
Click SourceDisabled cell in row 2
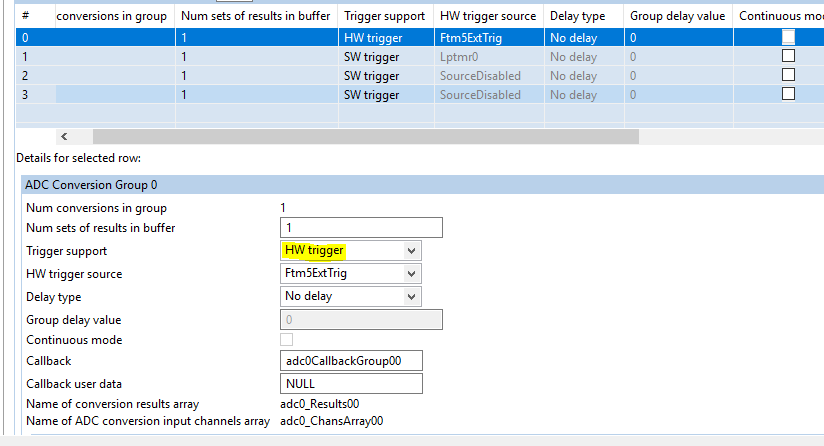(489, 76)
